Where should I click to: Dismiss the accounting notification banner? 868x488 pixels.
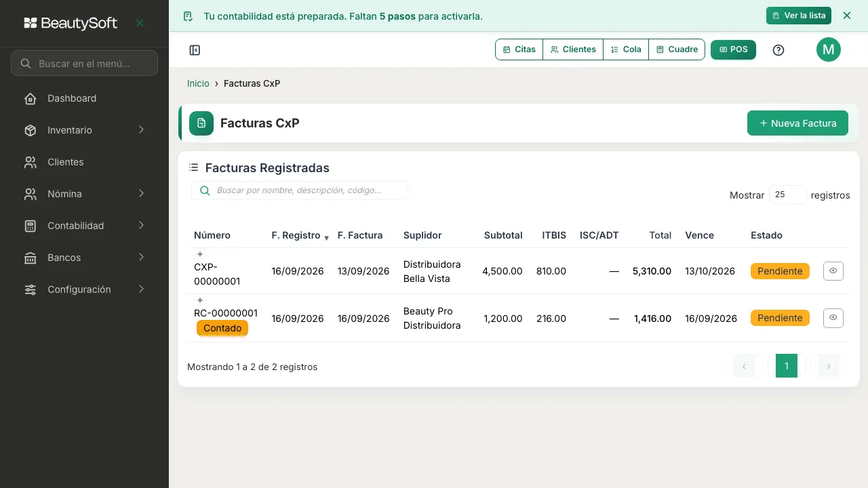[x=846, y=16]
